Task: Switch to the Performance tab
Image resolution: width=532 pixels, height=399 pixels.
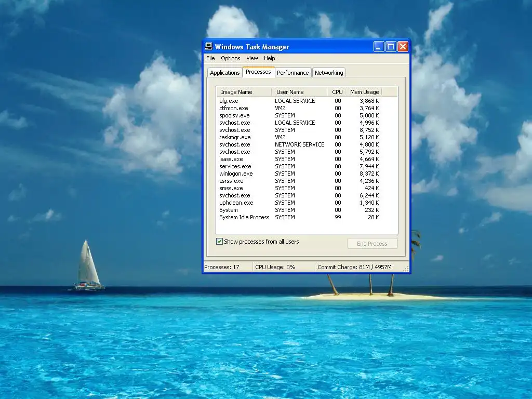Action: tap(293, 73)
